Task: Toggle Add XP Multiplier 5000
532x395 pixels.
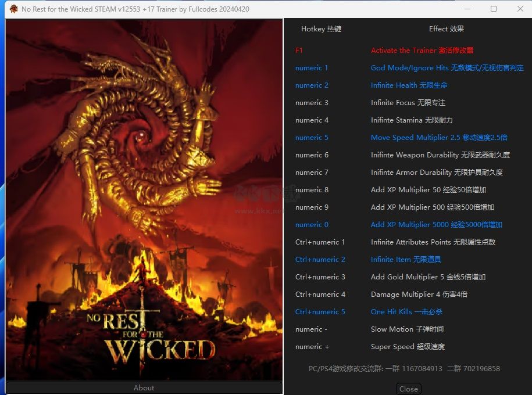Action: 436,225
